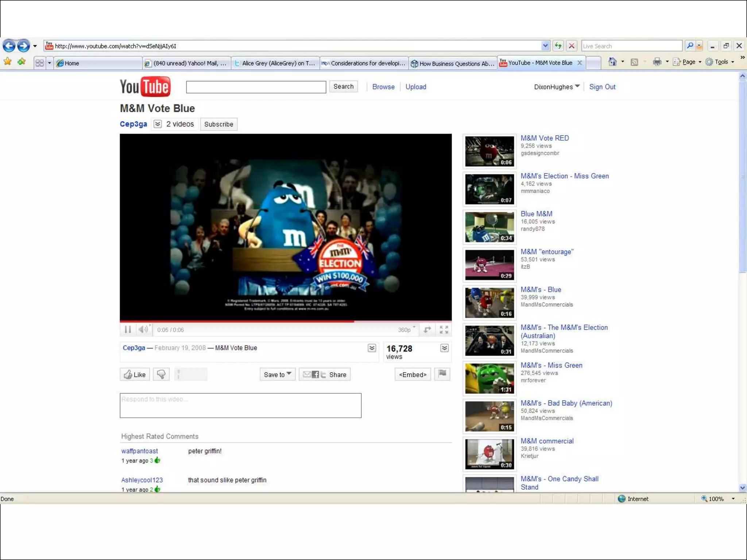747x560 pixels.
Task: Mute the video volume speaker icon
Action: [x=143, y=330]
